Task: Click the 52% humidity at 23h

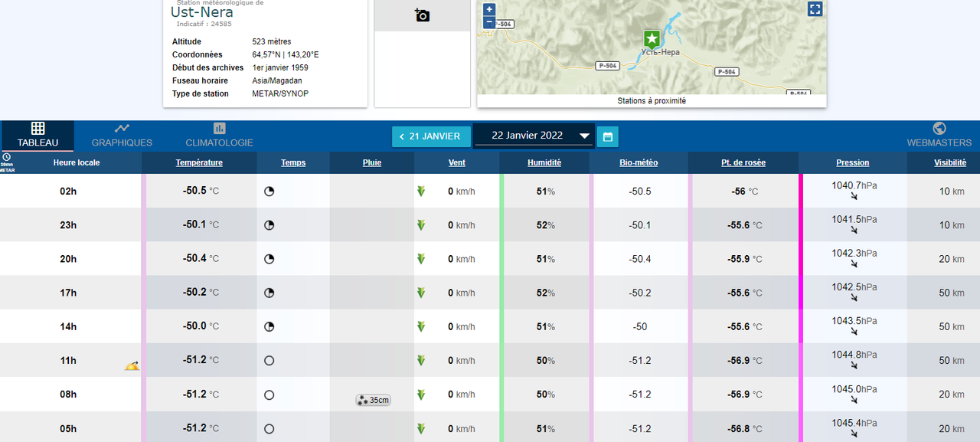Action: (546, 225)
